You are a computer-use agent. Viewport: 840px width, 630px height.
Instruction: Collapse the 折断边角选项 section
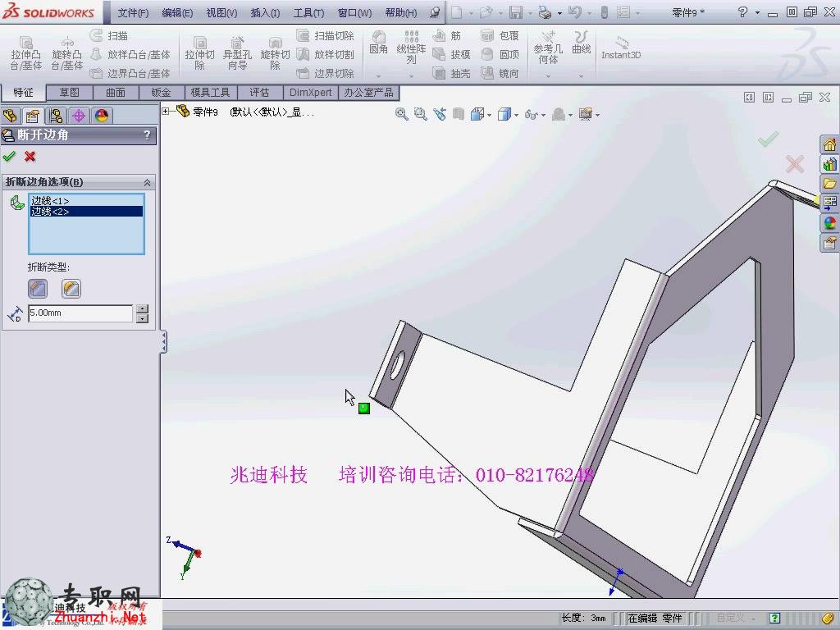[147, 183]
